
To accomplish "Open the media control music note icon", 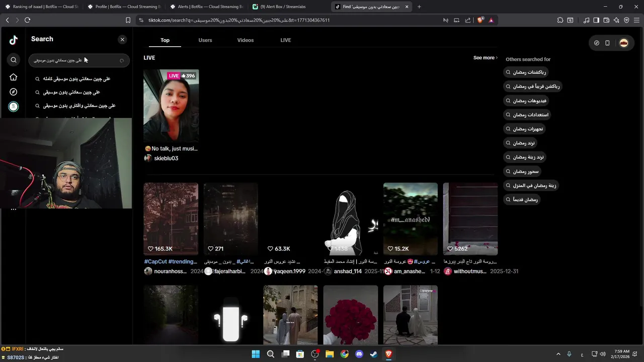I will coord(586,20).
